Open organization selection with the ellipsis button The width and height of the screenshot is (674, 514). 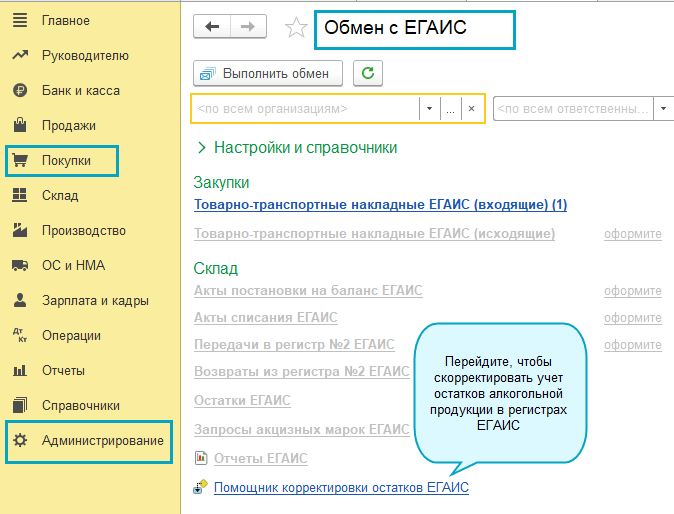(x=450, y=109)
